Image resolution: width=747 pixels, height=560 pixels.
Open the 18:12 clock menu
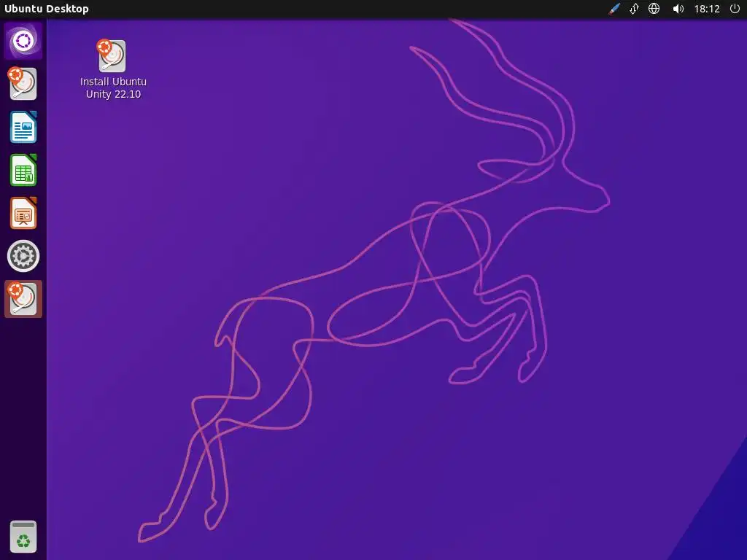(x=707, y=9)
